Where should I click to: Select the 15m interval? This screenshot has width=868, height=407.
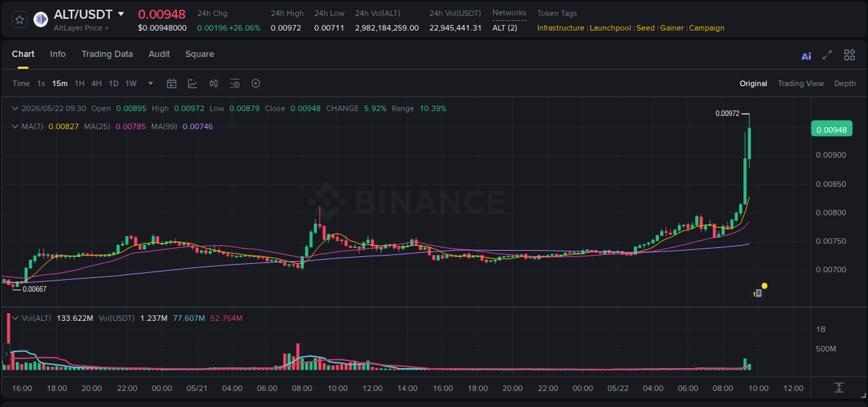click(x=60, y=83)
